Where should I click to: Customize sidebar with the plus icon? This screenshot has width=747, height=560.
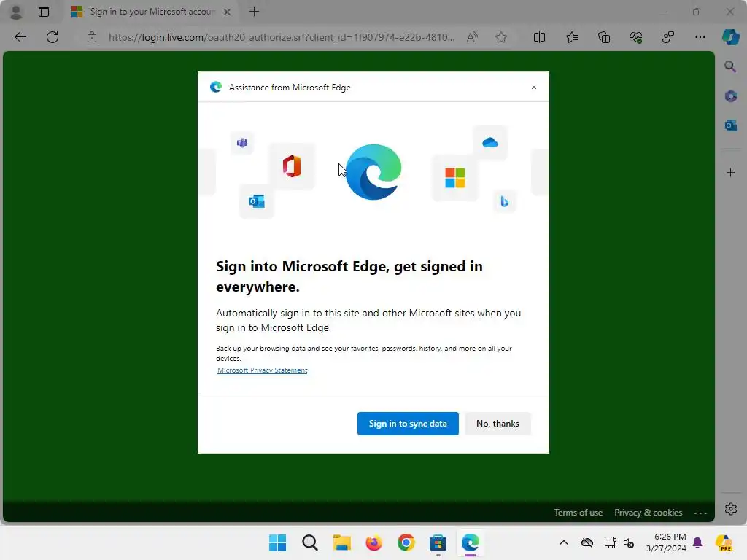point(730,172)
